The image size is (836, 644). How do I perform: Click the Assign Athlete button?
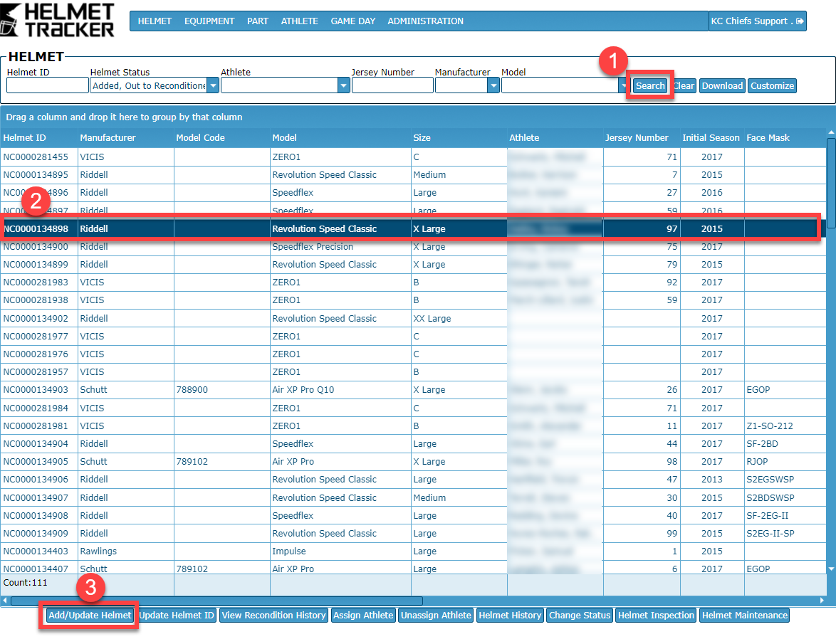[x=363, y=616]
